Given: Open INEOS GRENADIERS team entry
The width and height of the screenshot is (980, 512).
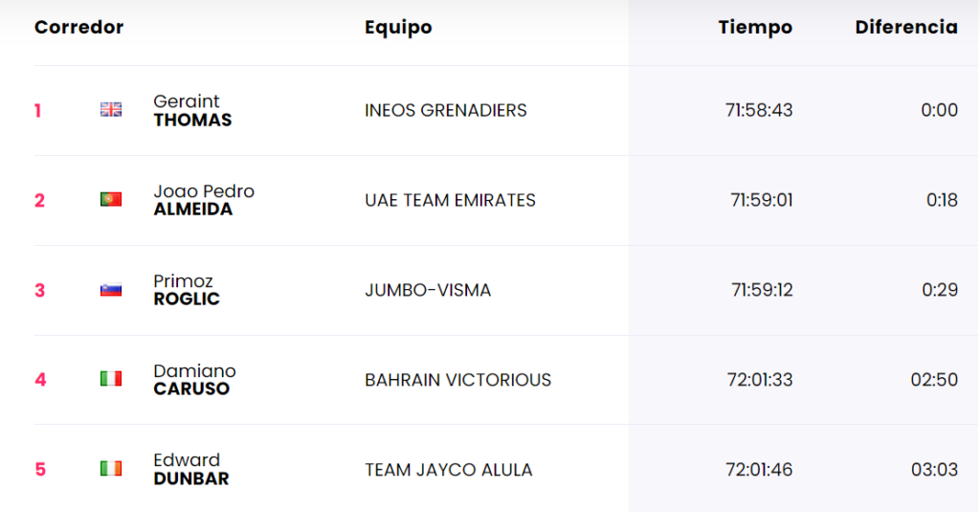Looking at the screenshot, I should point(446,110).
